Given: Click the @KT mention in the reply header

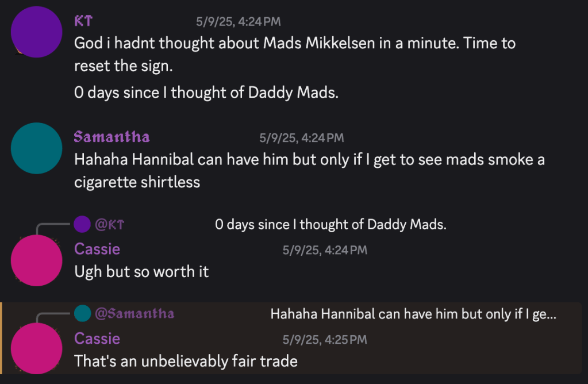Looking at the screenshot, I should [109, 224].
